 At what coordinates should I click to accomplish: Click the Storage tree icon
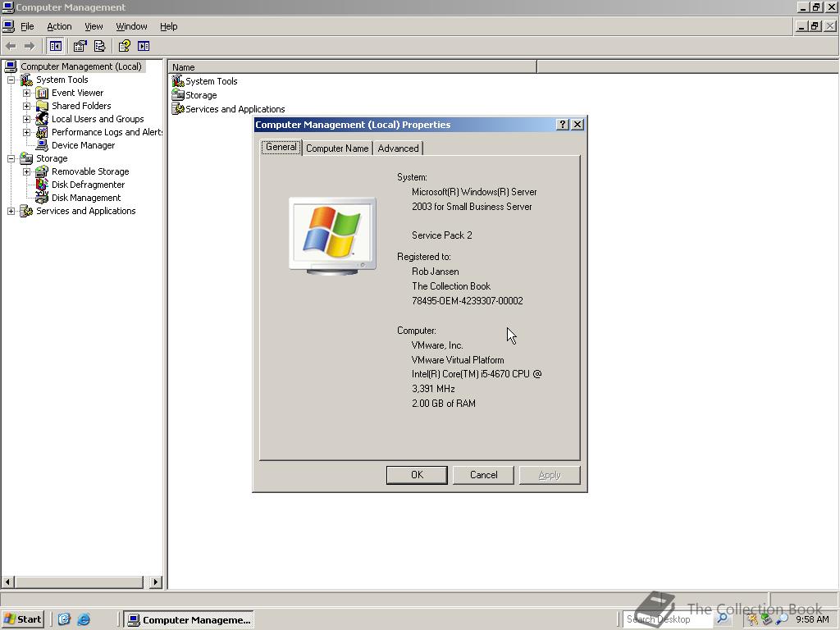click(x=27, y=158)
